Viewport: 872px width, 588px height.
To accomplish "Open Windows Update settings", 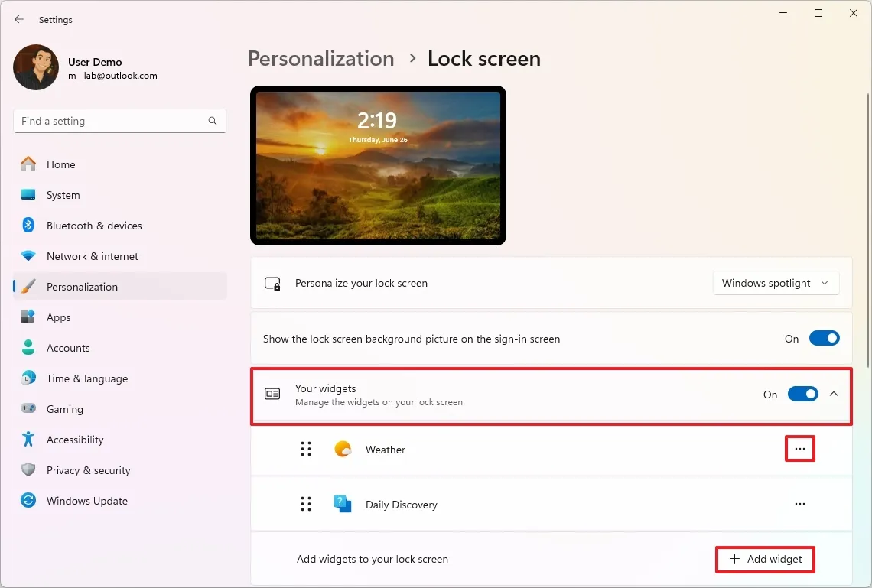I will [87, 501].
